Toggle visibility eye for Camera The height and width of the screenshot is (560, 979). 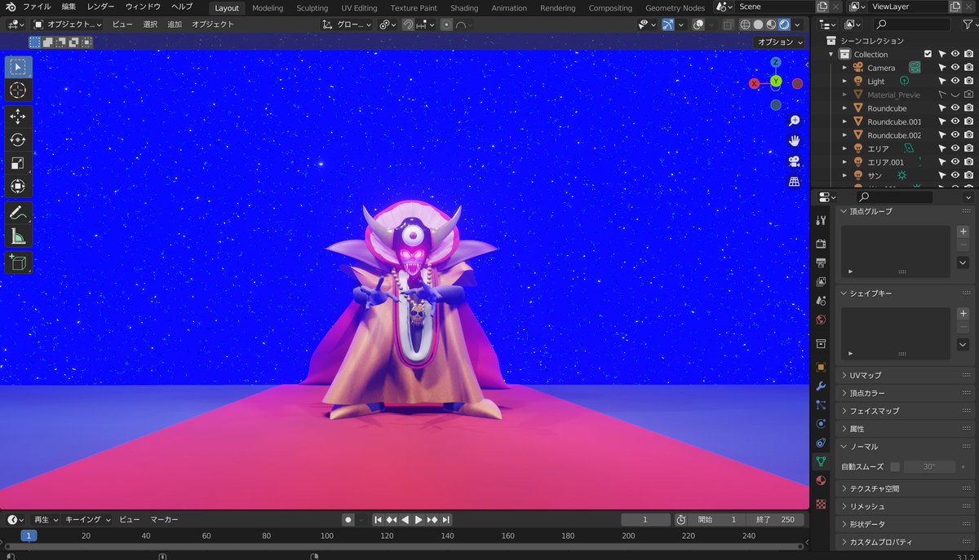click(x=955, y=68)
